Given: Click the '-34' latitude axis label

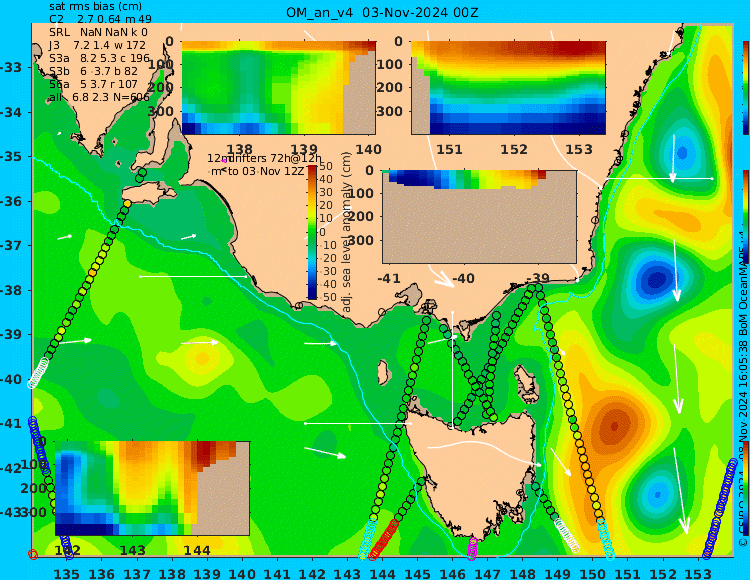Looking at the screenshot, I should click(x=11, y=112).
